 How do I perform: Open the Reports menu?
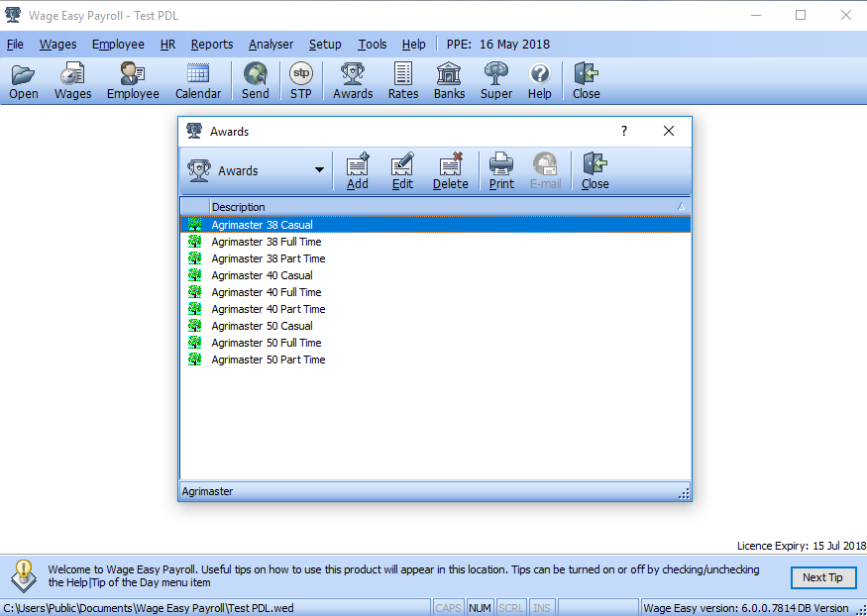pos(212,45)
